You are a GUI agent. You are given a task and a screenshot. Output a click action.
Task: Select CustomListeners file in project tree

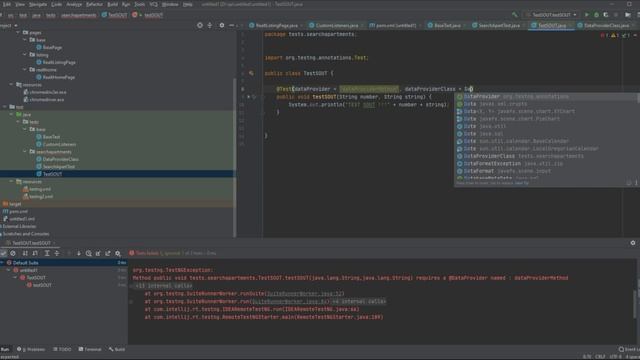click(x=59, y=144)
